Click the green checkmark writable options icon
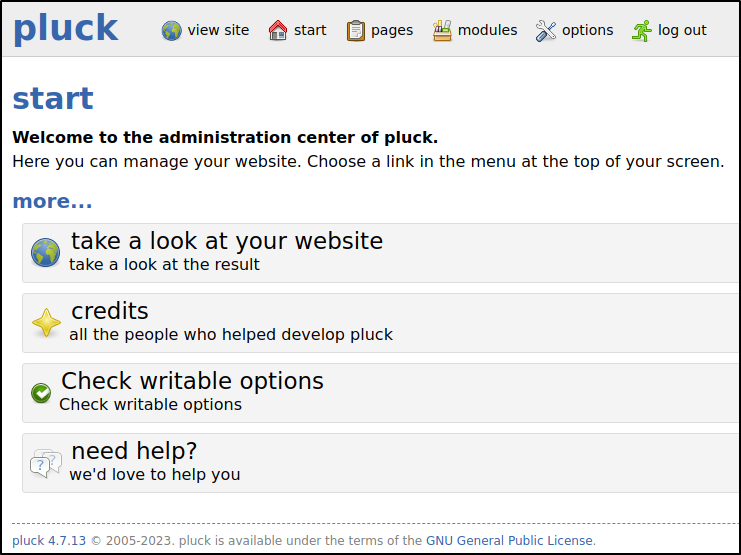Image resolution: width=741 pixels, height=555 pixels. (x=41, y=392)
